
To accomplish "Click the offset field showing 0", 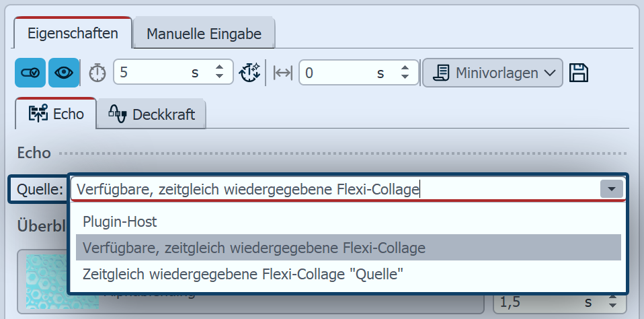I will [x=343, y=73].
